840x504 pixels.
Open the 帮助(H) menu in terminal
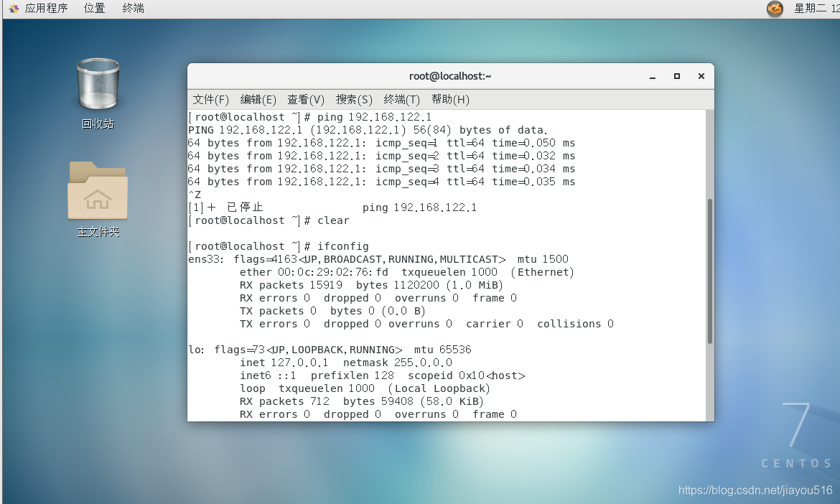450,100
